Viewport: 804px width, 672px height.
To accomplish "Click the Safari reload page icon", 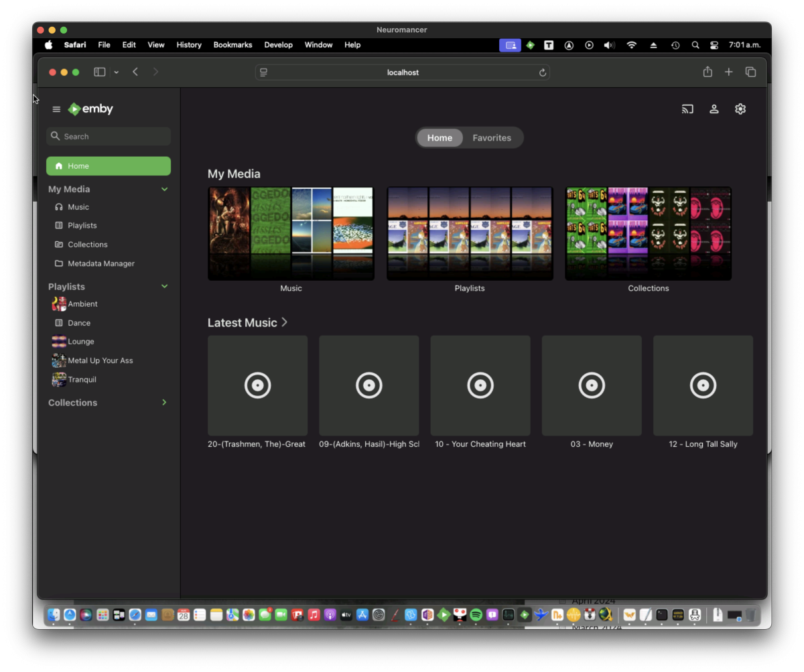I will tap(543, 72).
